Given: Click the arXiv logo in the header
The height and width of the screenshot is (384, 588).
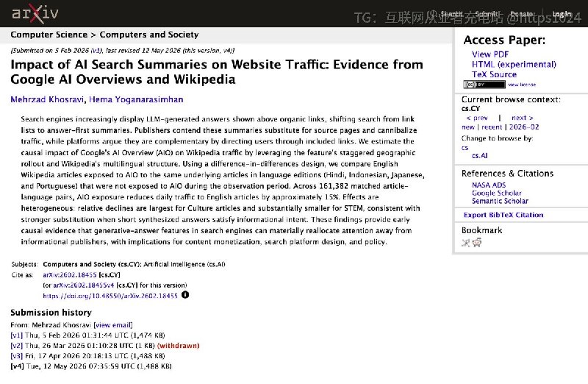Looking at the screenshot, I should coord(35,13).
